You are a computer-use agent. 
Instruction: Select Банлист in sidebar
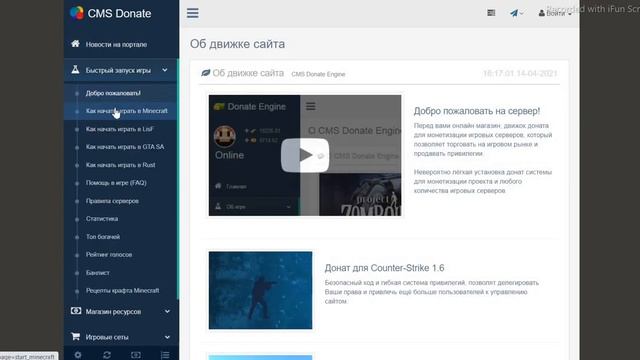tap(98, 273)
